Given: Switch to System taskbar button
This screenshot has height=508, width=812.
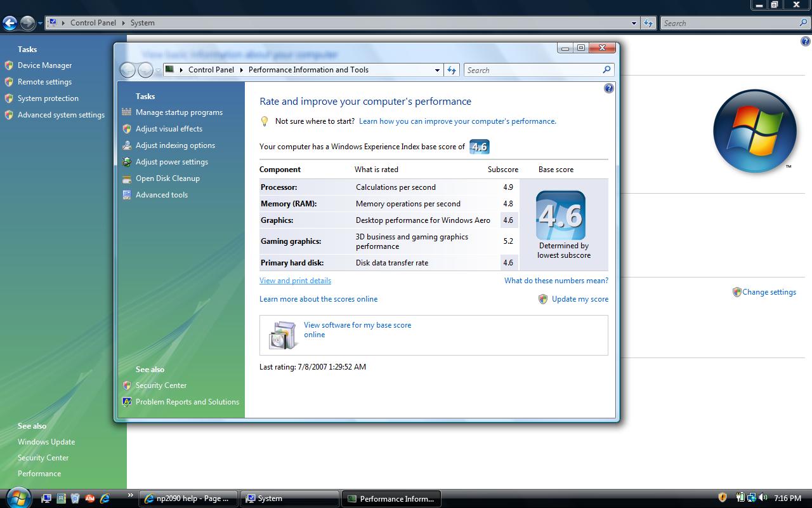Looking at the screenshot, I should [290, 498].
